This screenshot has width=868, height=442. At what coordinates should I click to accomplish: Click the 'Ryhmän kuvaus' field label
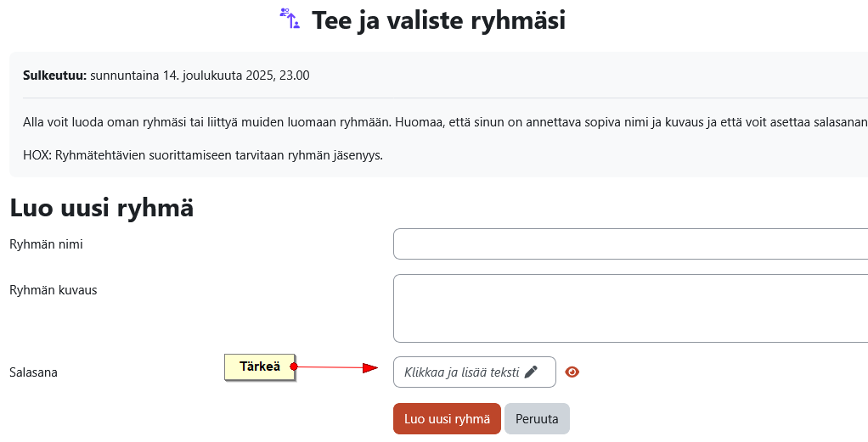[x=54, y=290]
